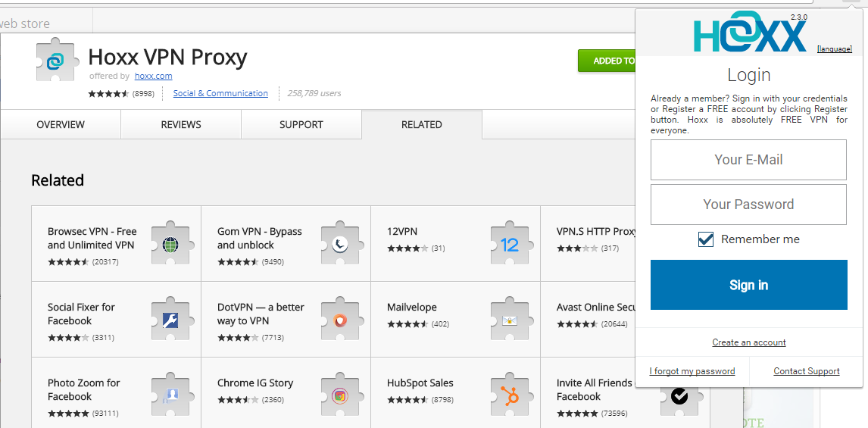Open the Browsec VPN globe icon
This screenshot has width=868, height=428.
(x=170, y=244)
